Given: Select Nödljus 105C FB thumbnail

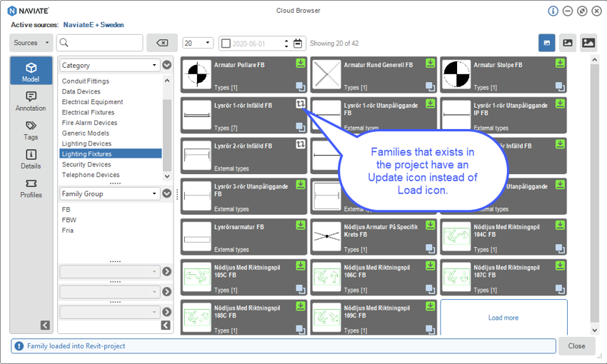Looking at the screenshot, I should [196, 277].
